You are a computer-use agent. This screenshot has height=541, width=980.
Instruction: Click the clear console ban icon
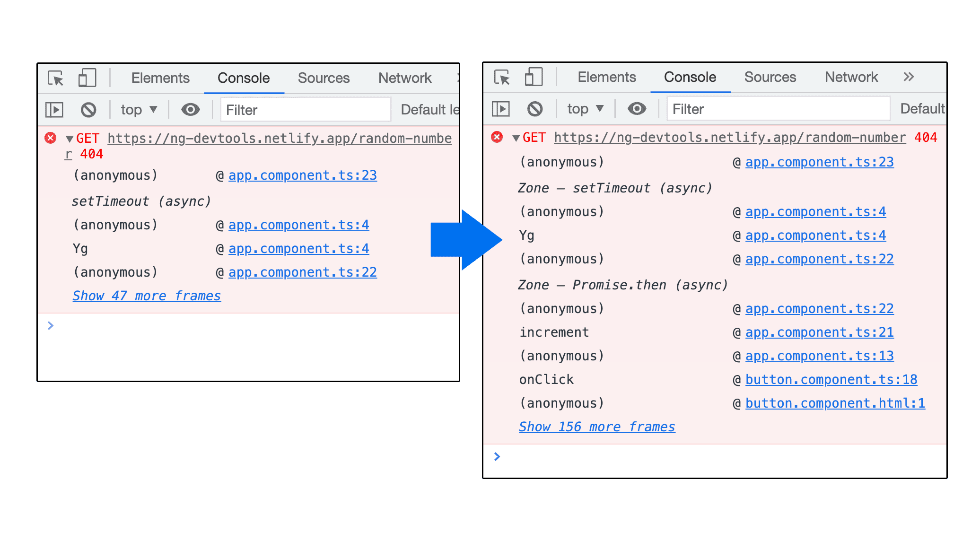coord(87,109)
